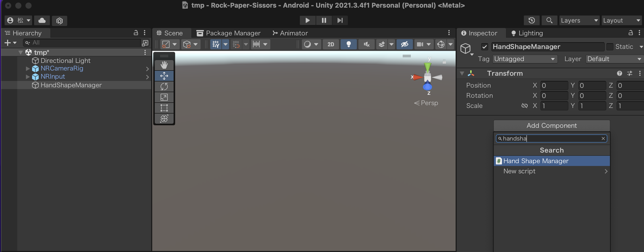Expand the NRInput object
The image size is (644, 252).
tap(28, 77)
